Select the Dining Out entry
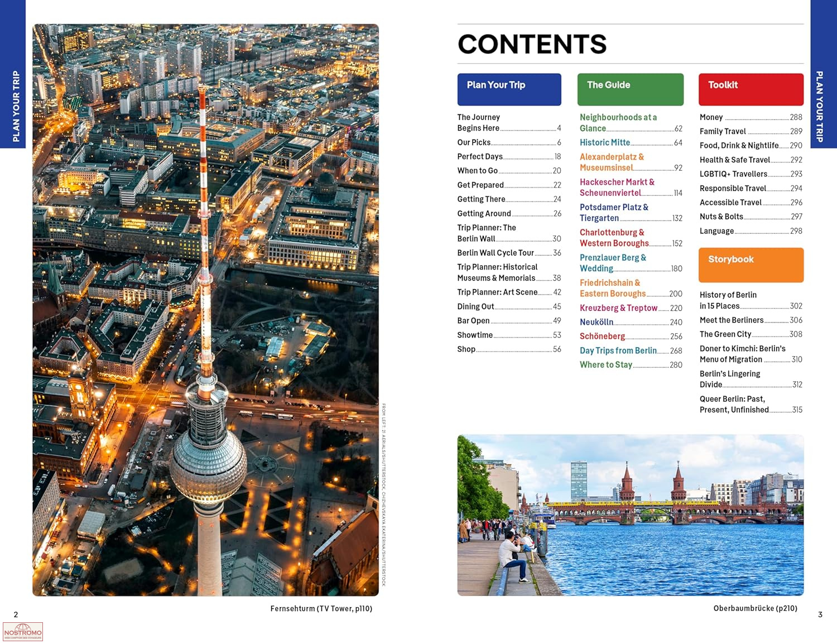The image size is (837, 644). 475,306
